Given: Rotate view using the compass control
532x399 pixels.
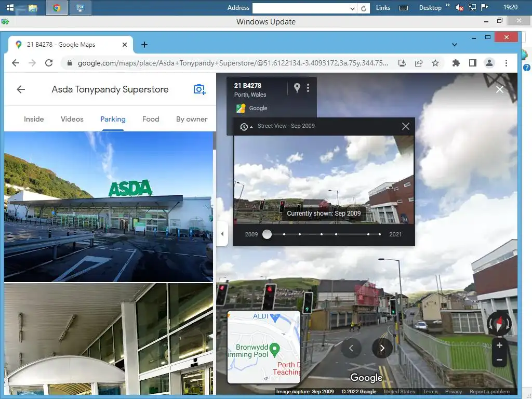Looking at the screenshot, I should [x=499, y=323].
